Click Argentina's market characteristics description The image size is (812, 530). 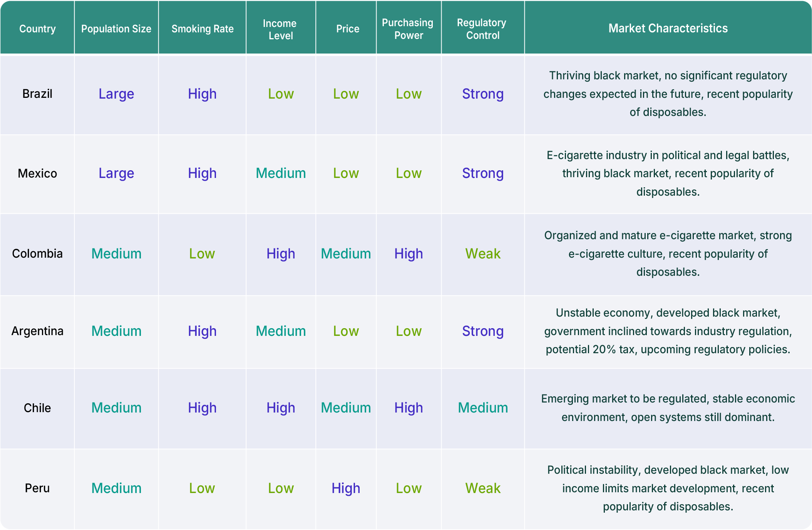coord(668,331)
